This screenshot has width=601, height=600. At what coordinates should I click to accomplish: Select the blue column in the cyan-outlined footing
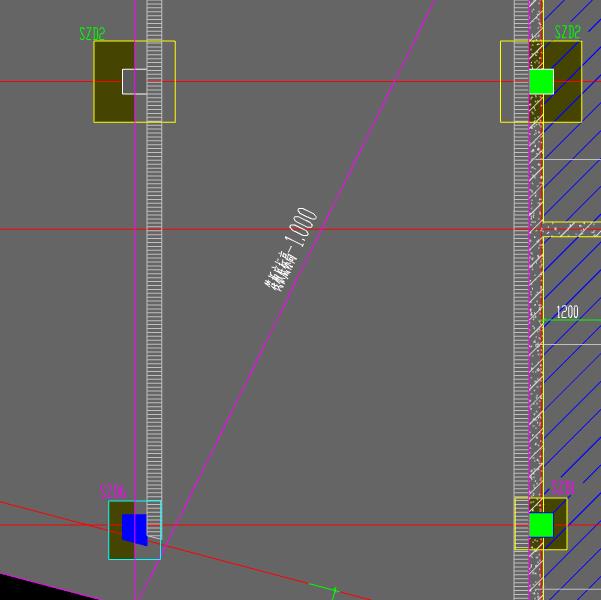[135, 529]
